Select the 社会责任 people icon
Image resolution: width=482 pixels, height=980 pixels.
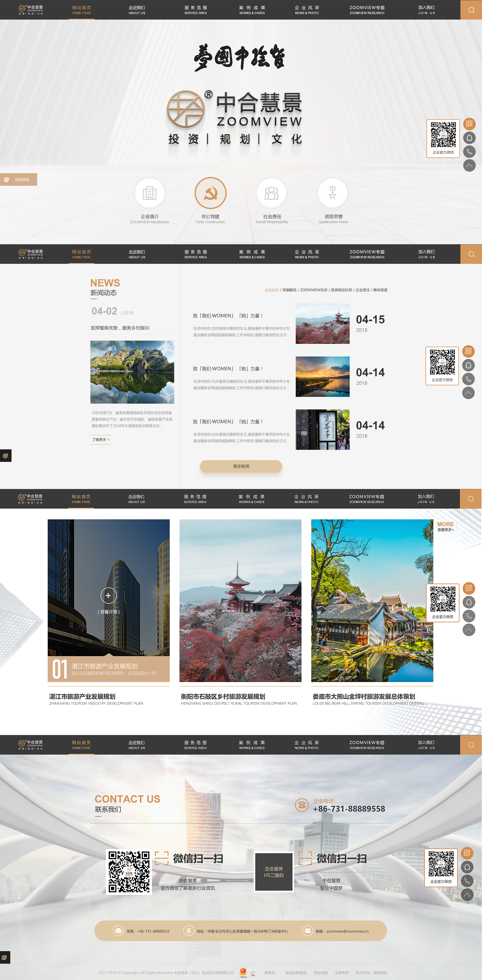coord(271,193)
